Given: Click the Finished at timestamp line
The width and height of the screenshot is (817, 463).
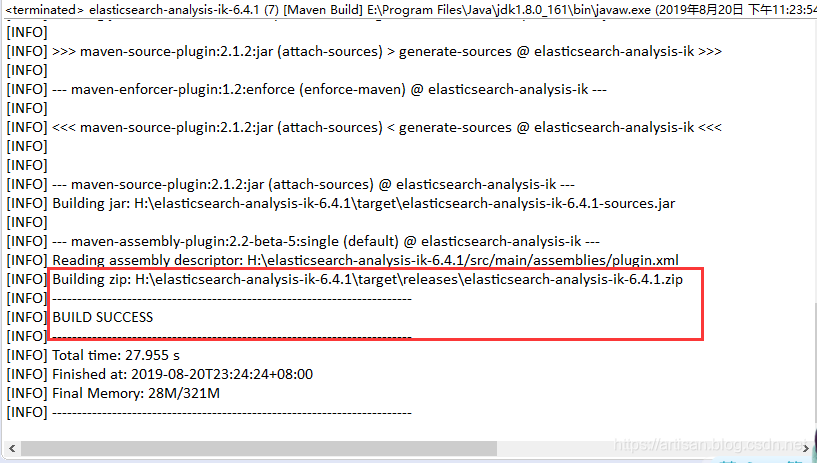Looking at the screenshot, I should coord(182,374).
